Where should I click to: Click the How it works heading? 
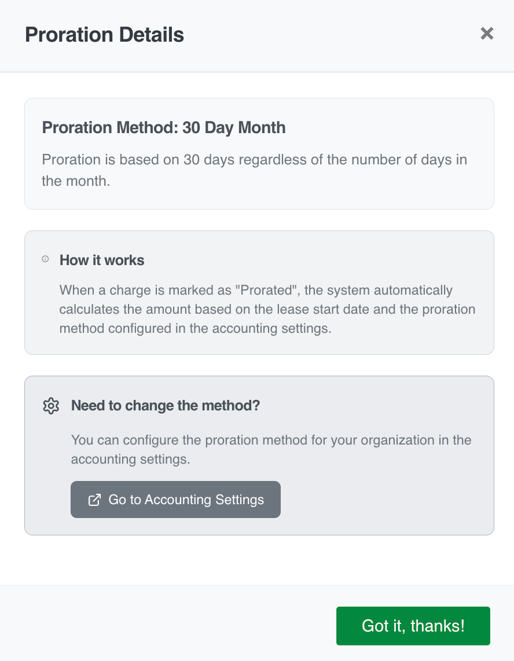(x=102, y=260)
